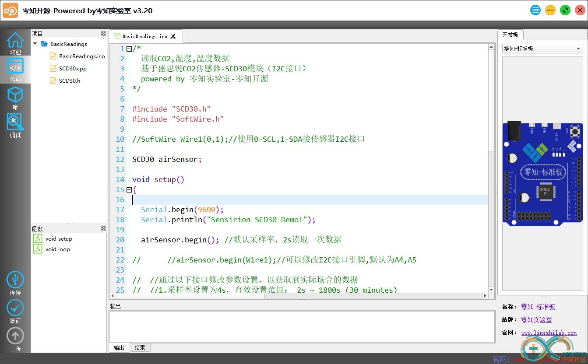
Task: Close the BasicReadings.ino editor tab
Action: pos(173,36)
